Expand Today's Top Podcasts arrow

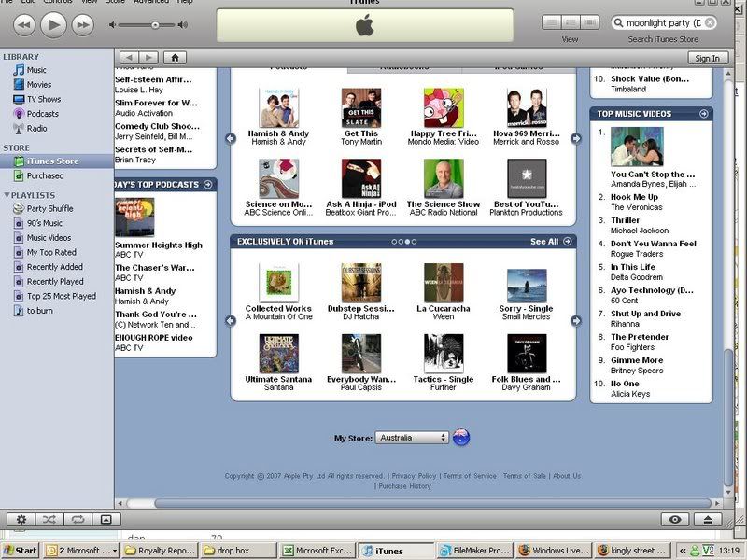207,184
